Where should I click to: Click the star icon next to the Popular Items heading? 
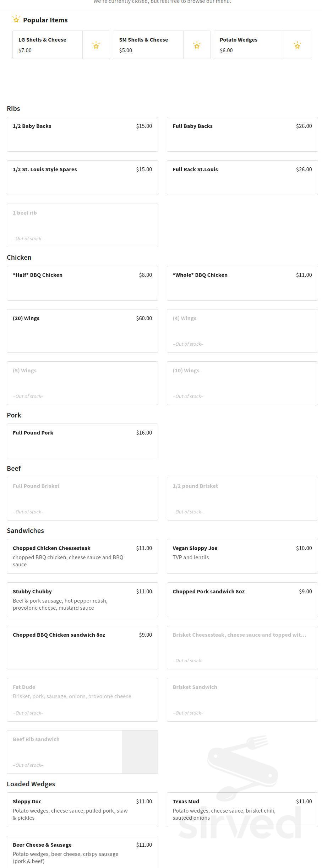click(x=16, y=19)
